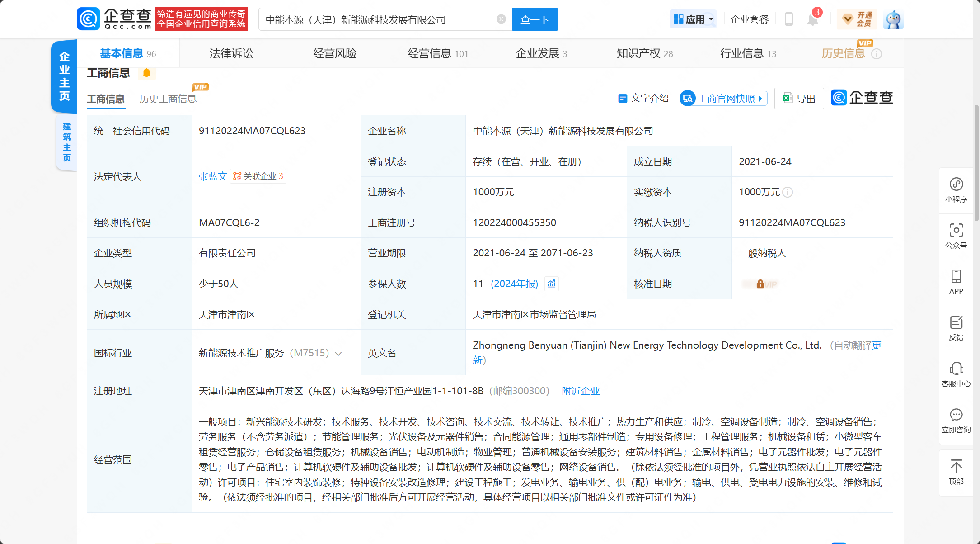Switch to the 法律诉讼 tab
Viewport: 980px width, 544px height.
tap(231, 53)
